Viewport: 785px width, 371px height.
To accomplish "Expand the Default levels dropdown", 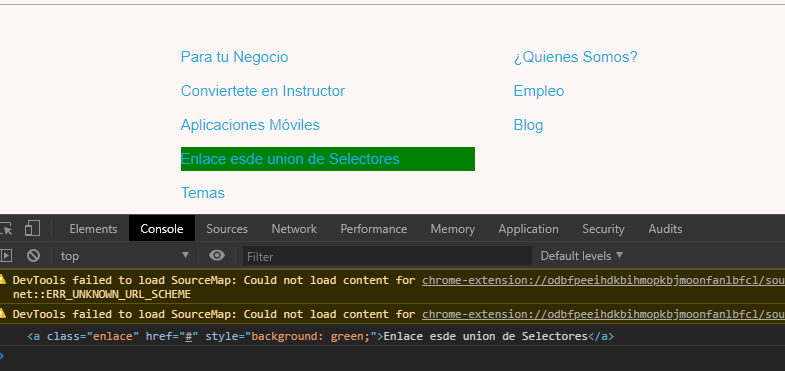I will tap(582, 256).
